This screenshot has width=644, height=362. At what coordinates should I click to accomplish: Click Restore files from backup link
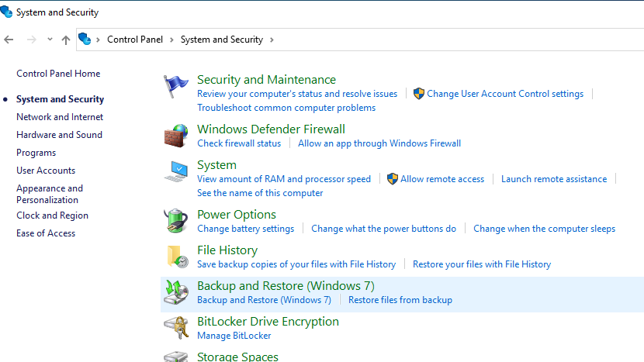tap(400, 300)
